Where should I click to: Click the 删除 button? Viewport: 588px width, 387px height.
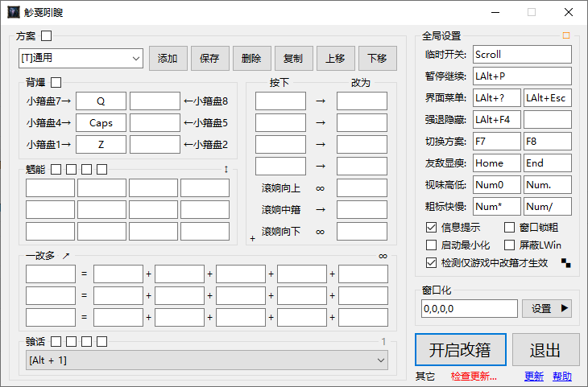251,58
